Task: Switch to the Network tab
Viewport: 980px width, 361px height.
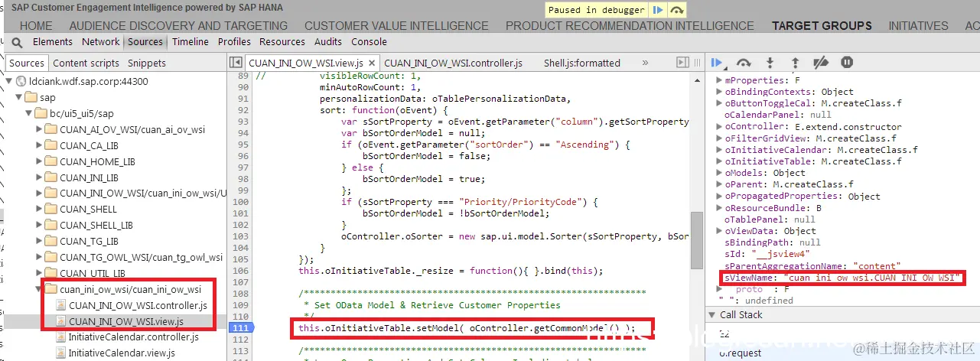Action: (101, 42)
